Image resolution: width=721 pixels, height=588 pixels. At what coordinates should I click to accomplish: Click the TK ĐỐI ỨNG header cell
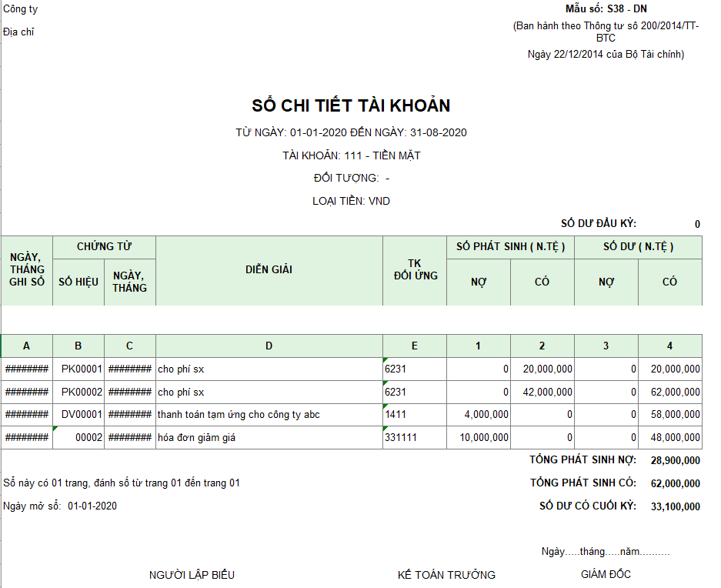tap(414, 269)
